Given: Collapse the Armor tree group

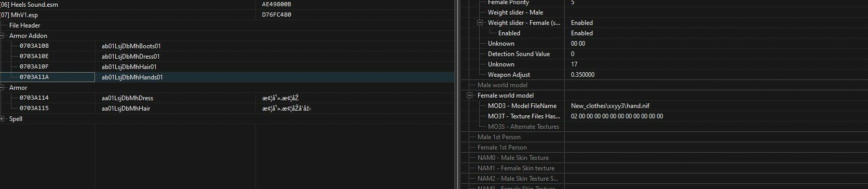Looking at the screenshot, I should [x=3, y=88].
